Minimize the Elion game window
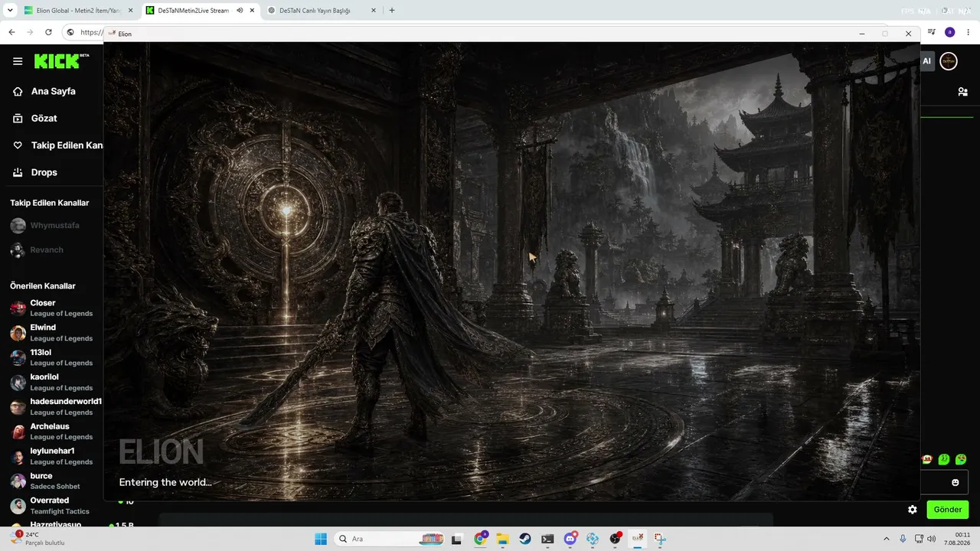The image size is (980, 551). click(862, 34)
